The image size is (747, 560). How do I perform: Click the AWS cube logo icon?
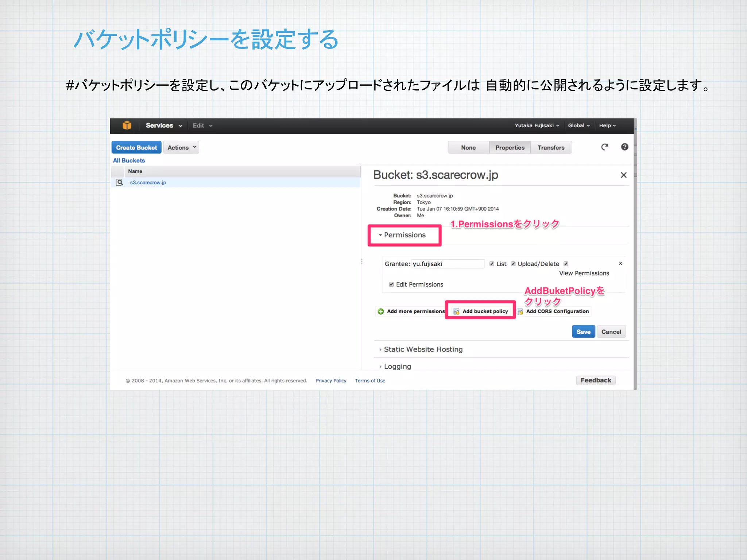click(127, 125)
